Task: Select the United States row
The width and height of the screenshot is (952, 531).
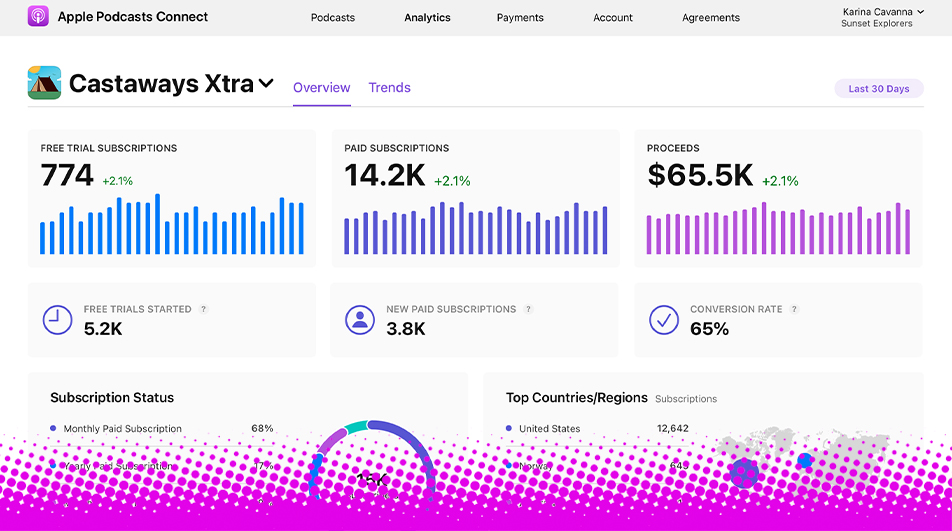Action: point(597,428)
